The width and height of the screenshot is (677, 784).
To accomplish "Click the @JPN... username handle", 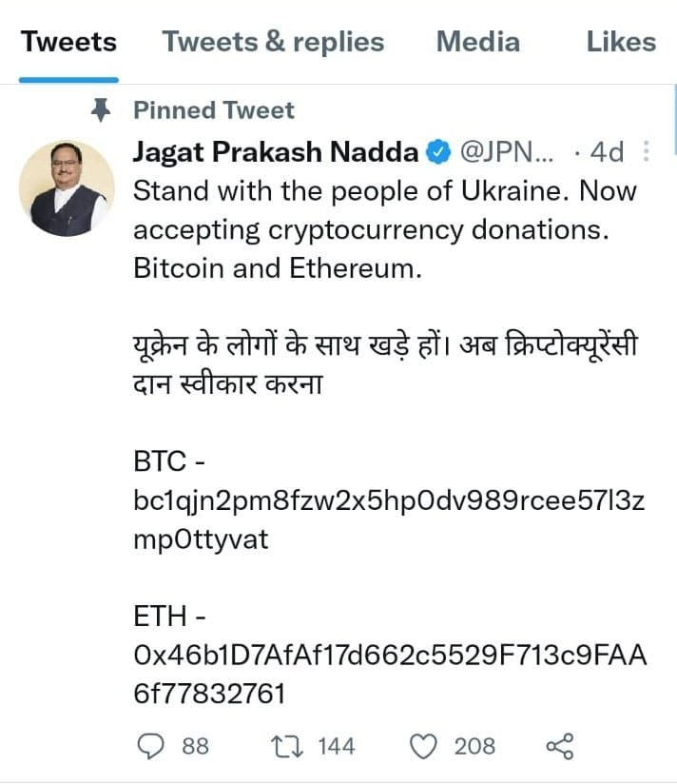I will [x=507, y=151].
